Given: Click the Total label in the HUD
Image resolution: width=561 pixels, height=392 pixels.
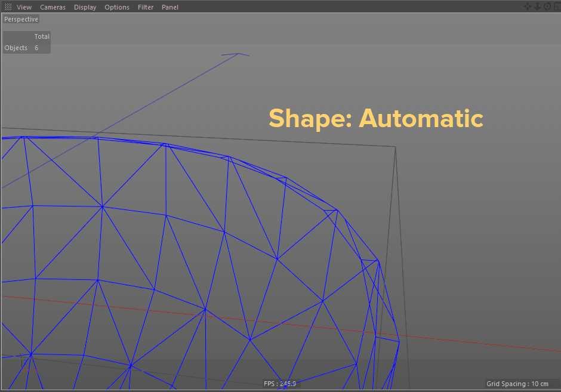Looking at the screenshot, I should point(42,36).
